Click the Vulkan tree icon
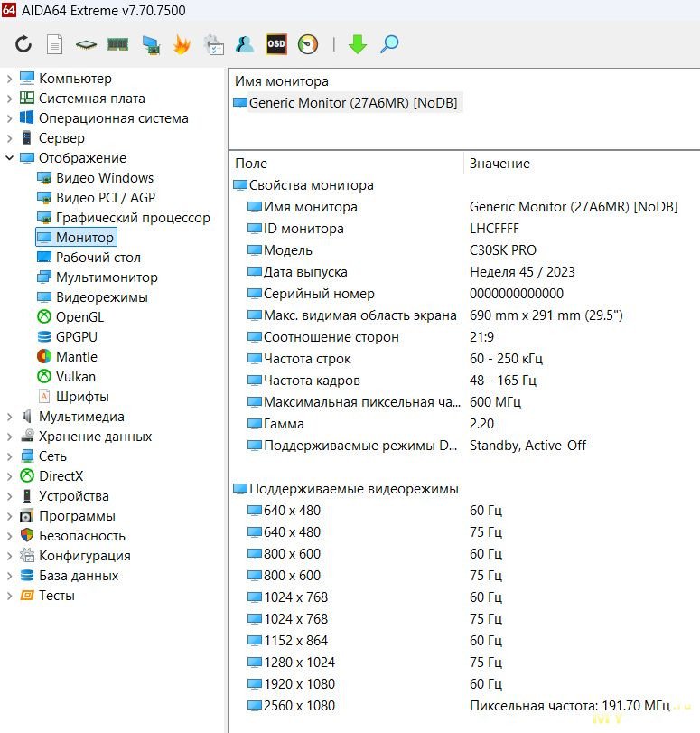The height and width of the screenshot is (733, 700). (44, 376)
